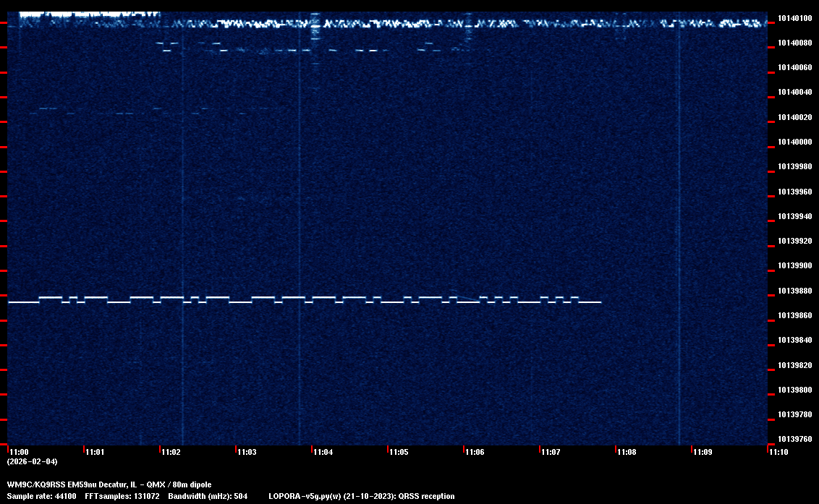819x504 pixels.
Task: Click the (2026-02-04) date label
Action: 32,461
